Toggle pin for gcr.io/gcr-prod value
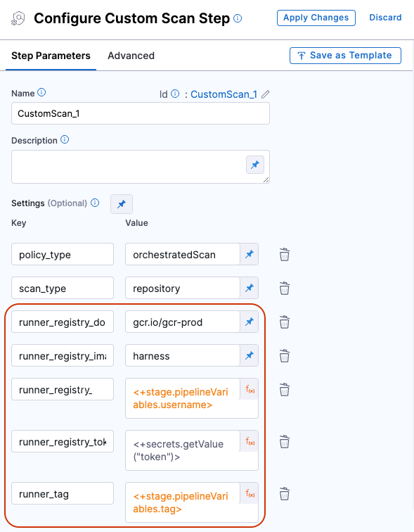Screen dimensions: 414x532 point(250,322)
